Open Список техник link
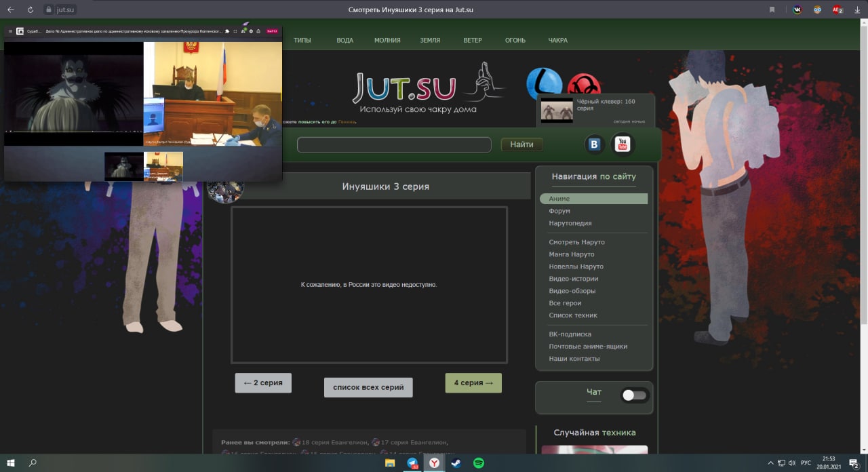868x472 pixels. [x=573, y=315]
